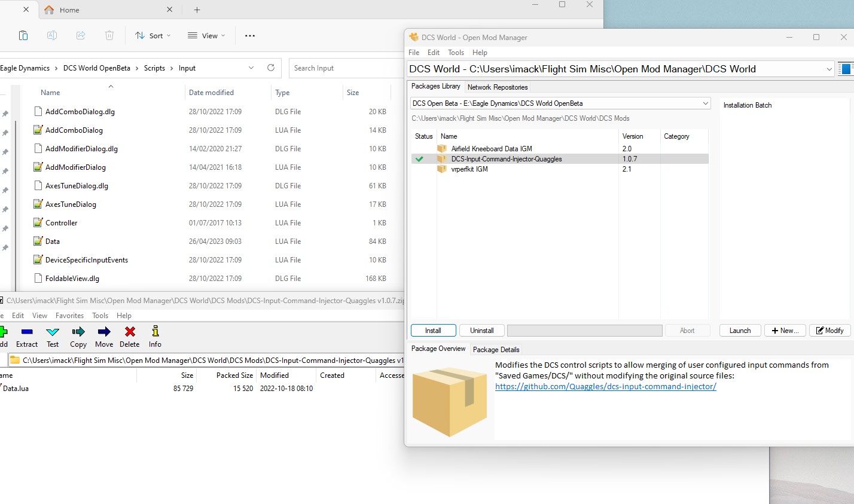
Task: Sort Explorer files by Type column
Action: 283,93
